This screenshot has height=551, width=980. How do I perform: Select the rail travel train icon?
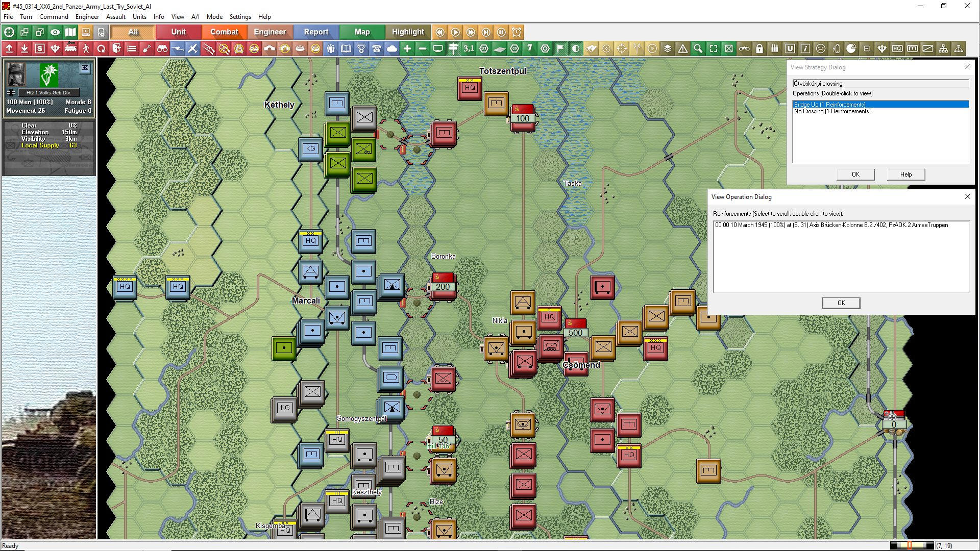pyautogui.click(x=71, y=48)
